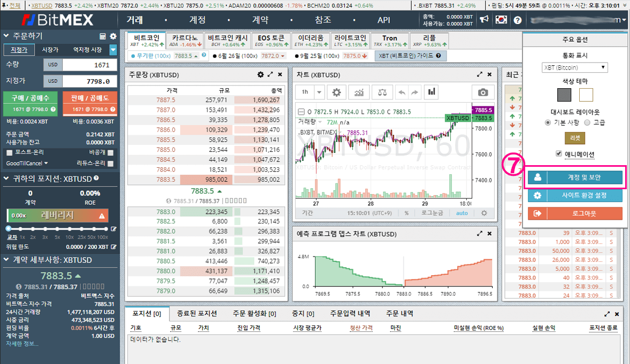The width and height of the screenshot is (630, 364).
Task: Select 이더리움 ETH tab
Action: [x=310, y=41]
